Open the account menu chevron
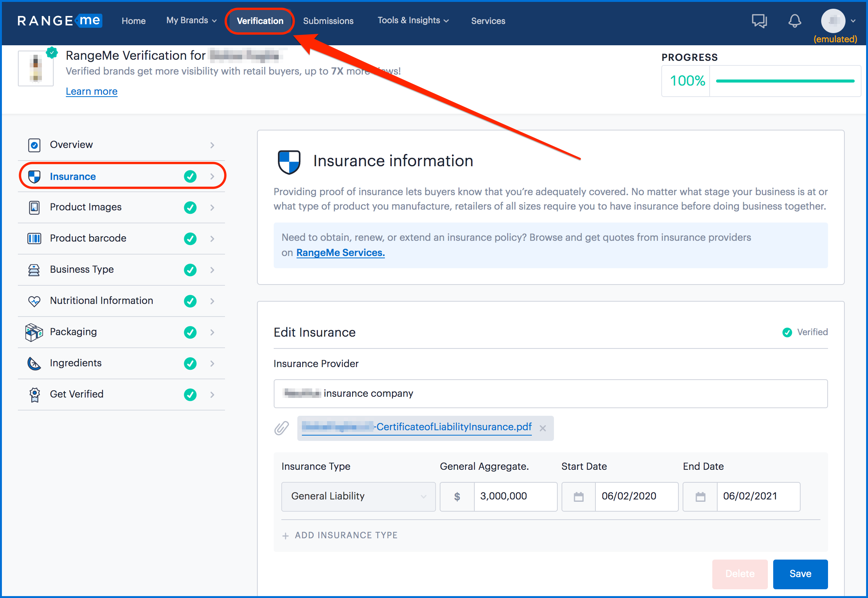Screen dimensions: 868x598 click(853, 21)
